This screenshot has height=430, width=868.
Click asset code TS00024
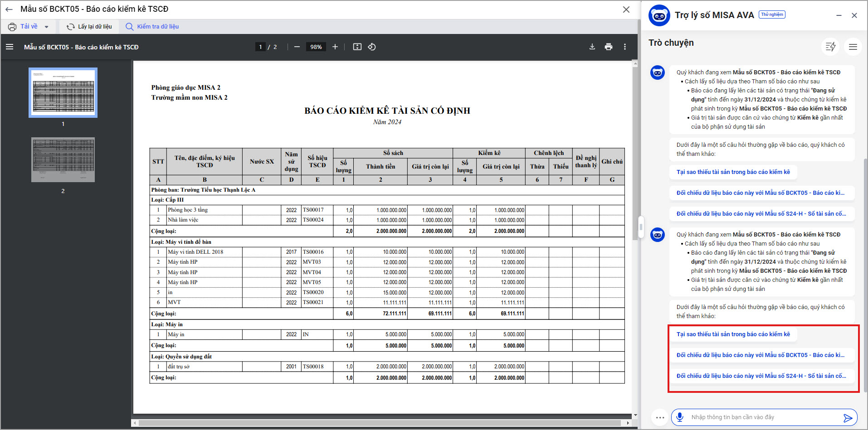pos(313,220)
